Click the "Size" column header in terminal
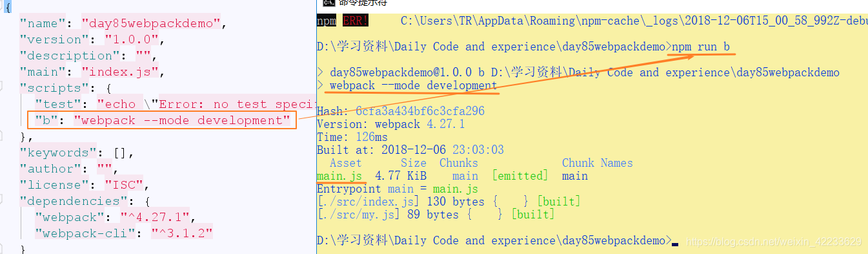Viewport: 868px width, 254px height. [x=414, y=163]
